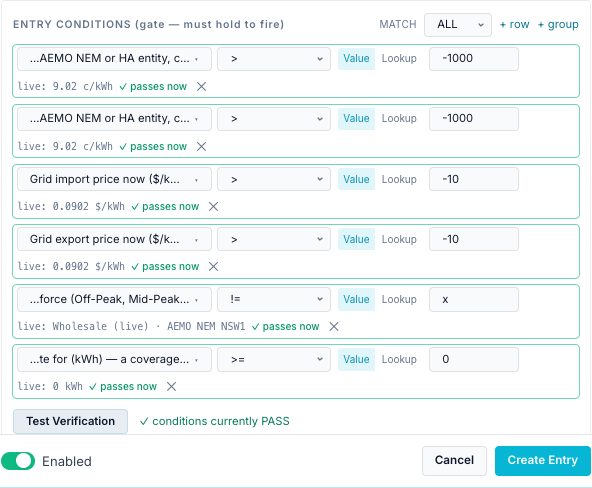592x488 pixels.
Task: Switch second AEMO row to Lookup
Action: point(399,119)
